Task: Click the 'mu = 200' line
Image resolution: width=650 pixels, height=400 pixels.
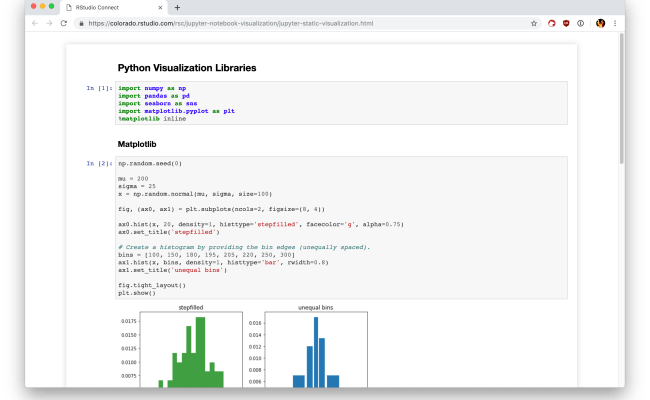Action: (133, 179)
